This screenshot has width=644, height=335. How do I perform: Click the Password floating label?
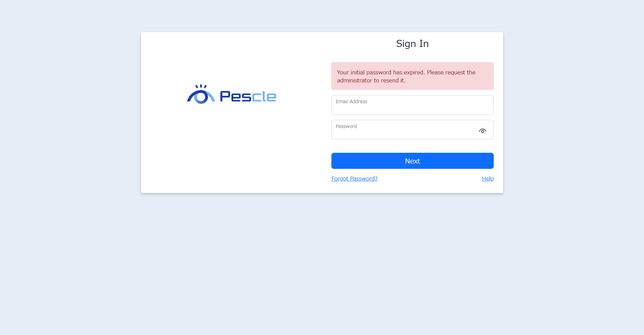(346, 126)
